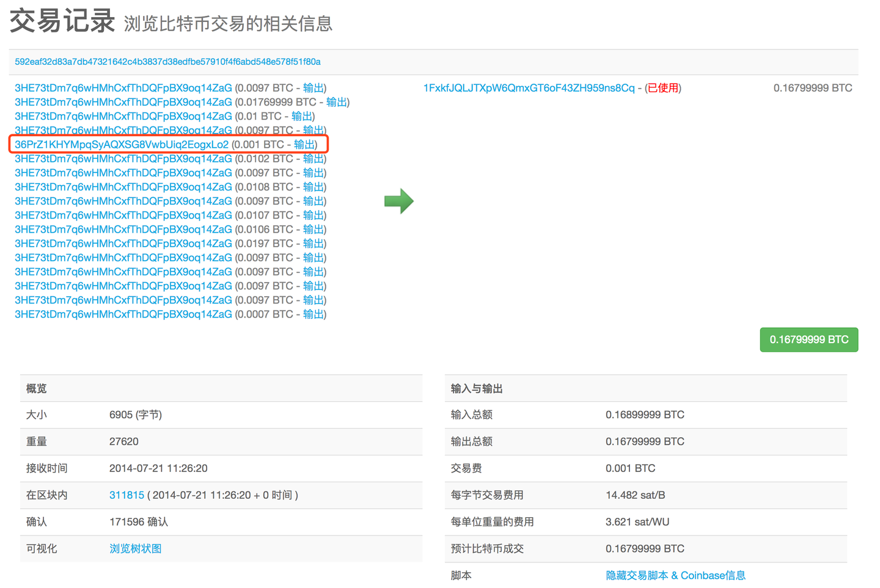Click the green 0.16799999 BTC button
Screen dimensions: 880x588
click(x=809, y=339)
